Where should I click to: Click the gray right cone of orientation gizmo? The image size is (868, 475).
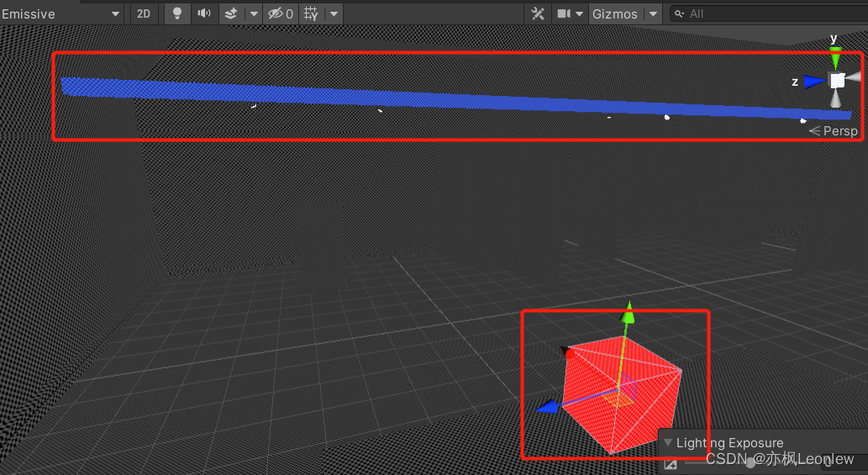pyautogui.click(x=855, y=78)
